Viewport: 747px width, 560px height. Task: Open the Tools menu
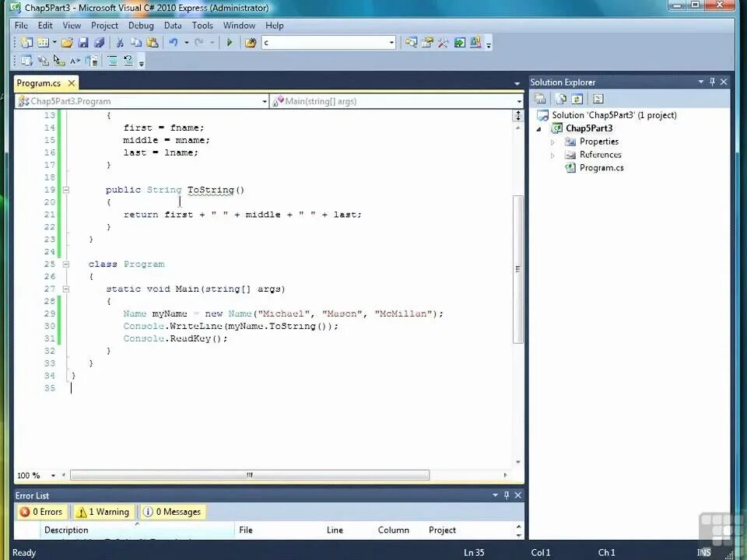click(x=202, y=25)
